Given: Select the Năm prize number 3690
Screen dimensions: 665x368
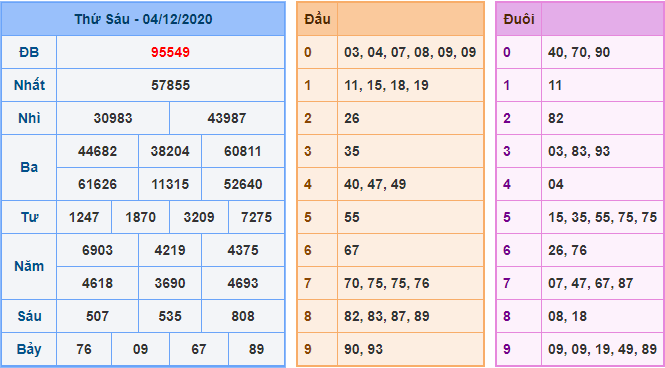Looking at the screenshot, I should point(170,283).
